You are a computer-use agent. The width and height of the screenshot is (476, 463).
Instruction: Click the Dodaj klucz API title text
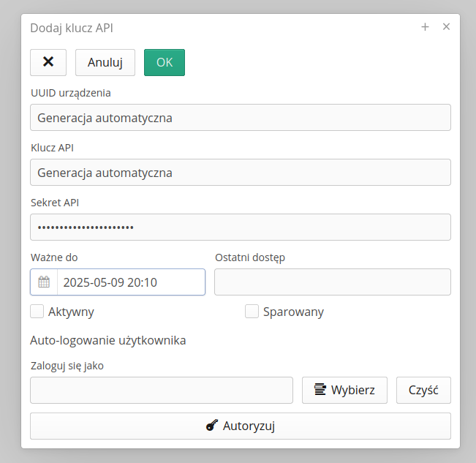(72, 28)
